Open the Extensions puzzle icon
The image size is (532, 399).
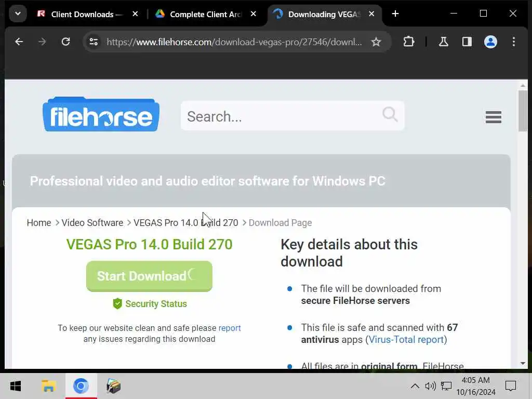click(x=409, y=42)
